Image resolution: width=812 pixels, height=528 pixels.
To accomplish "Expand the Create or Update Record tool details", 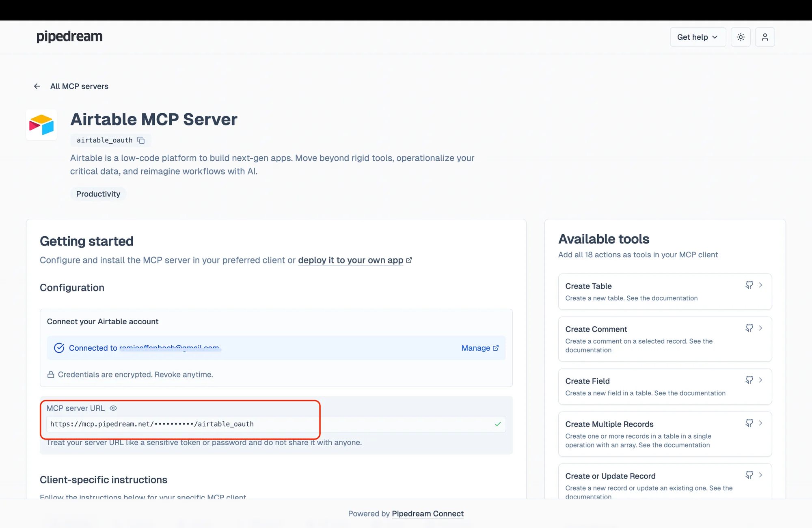I will 761,475.
